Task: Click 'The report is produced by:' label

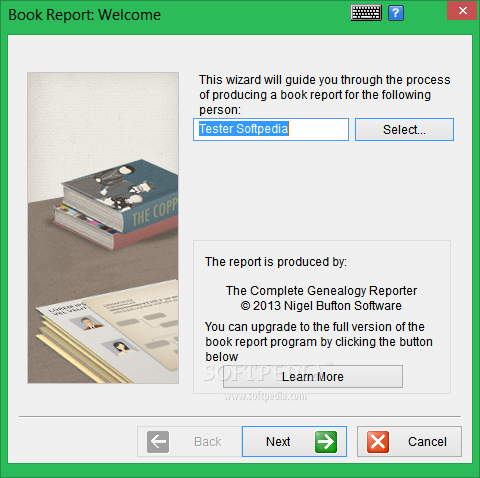Action: [276, 262]
